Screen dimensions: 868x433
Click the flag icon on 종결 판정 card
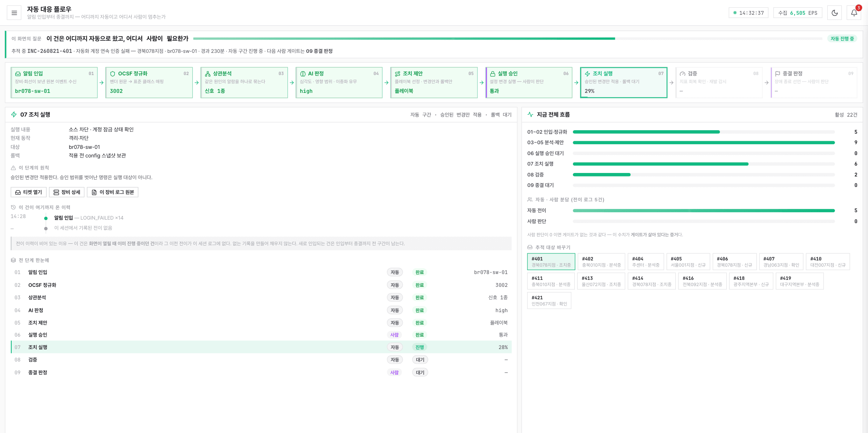click(x=778, y=74)
